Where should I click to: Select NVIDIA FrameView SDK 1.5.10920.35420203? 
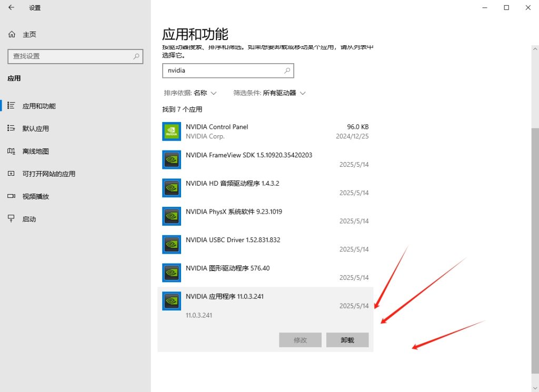(x=265, y=159)
